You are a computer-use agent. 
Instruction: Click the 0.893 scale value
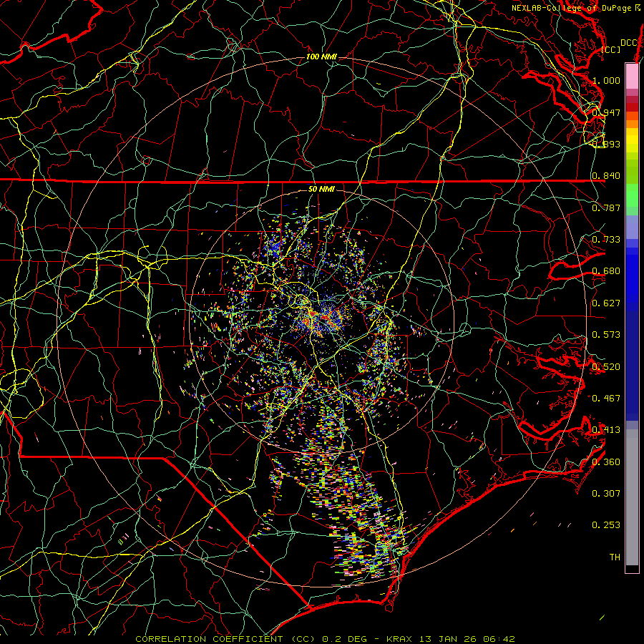[606, 144]
